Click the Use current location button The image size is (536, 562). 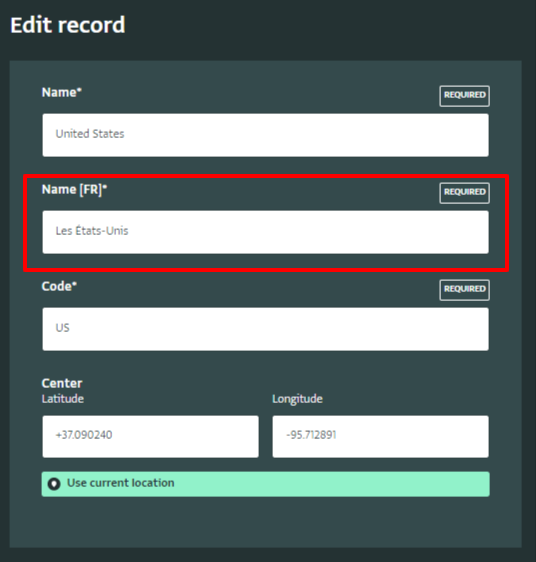[265, 484]
